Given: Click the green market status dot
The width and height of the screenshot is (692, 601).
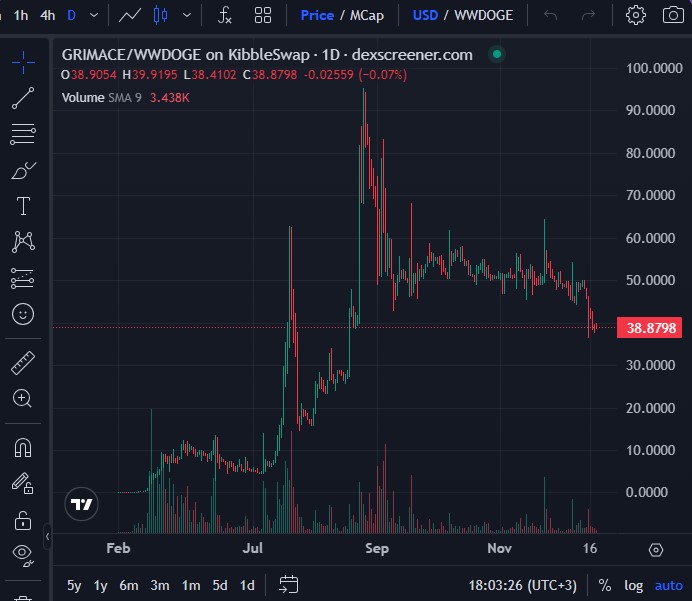Looking at the screenshot, I should pos(497,54).
